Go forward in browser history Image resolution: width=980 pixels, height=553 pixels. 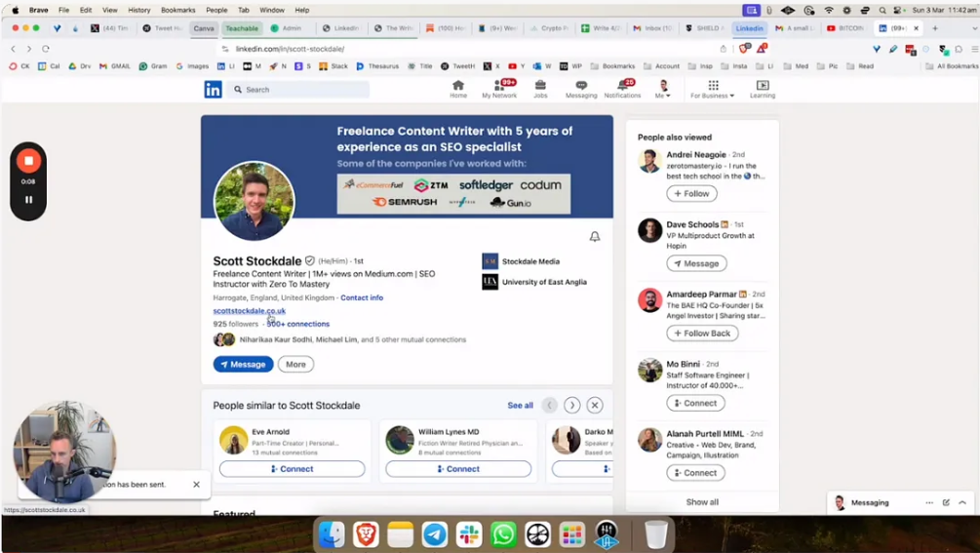pyautogui.click(x=28, y=49)
